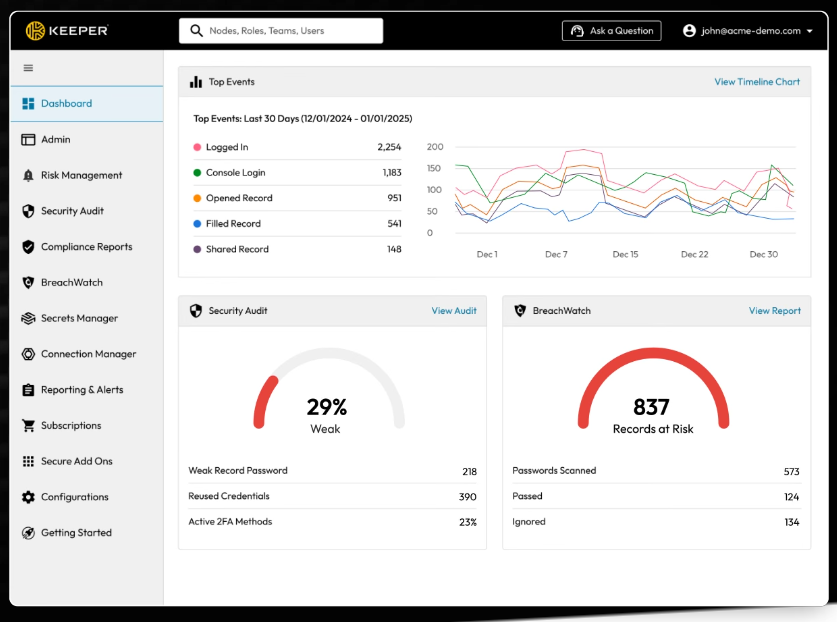The width and height of the screenshot is (837, 622).
Task: Select Security Audit in sidebar
Action: [x=86, y=211]
